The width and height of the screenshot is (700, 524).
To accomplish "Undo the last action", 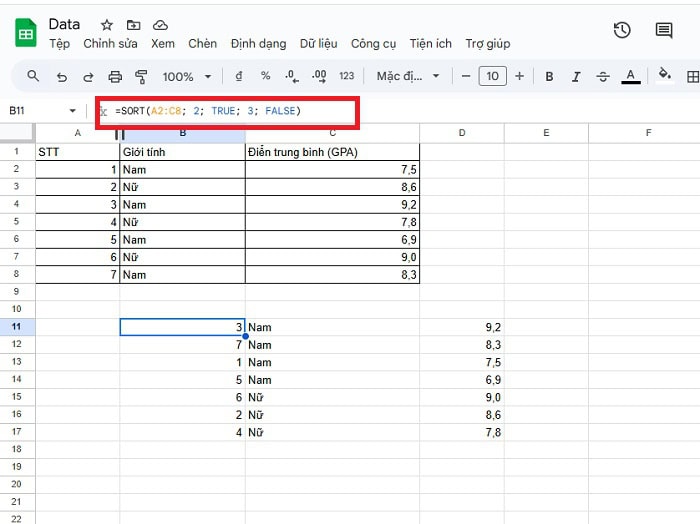I will [x=62, y=76].
